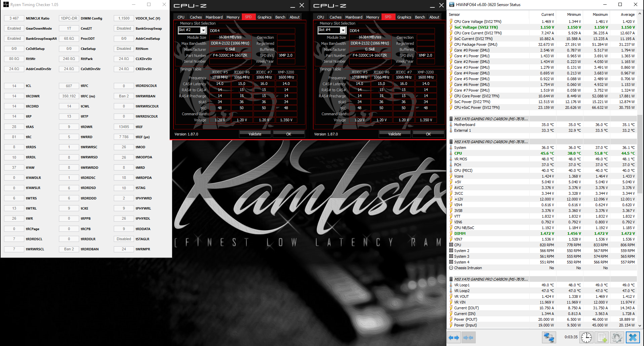Click lightning icon beside +12V row

(451, 199)
